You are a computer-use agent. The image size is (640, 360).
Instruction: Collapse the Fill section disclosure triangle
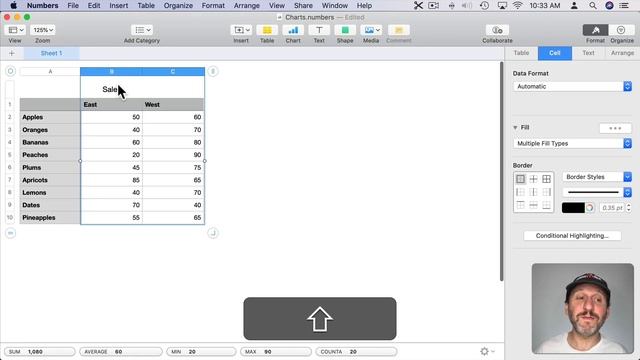click(515, 128)
